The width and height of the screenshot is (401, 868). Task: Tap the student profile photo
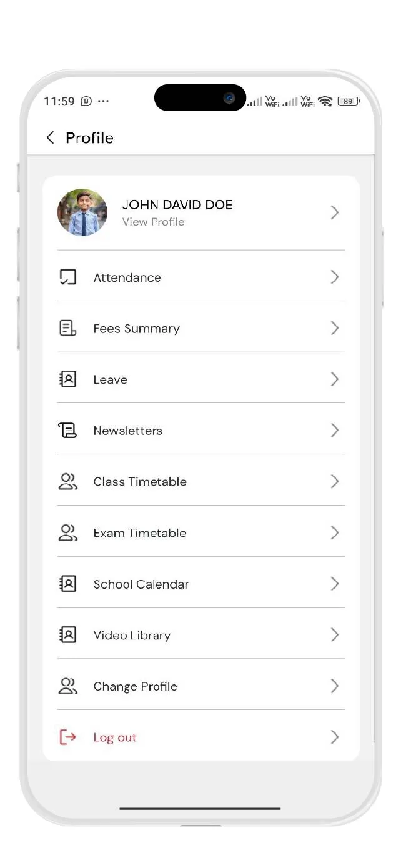pos(82,213)
